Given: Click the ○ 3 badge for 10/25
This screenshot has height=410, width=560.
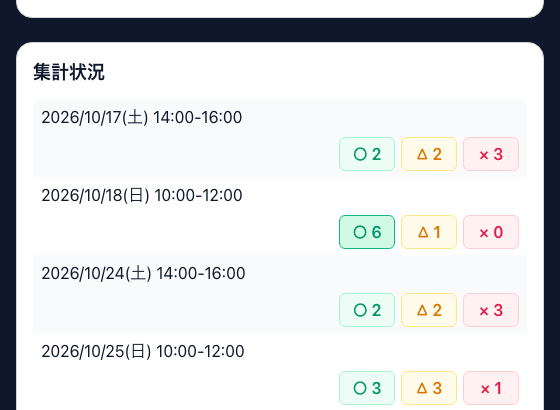Looking at the screenshot, I should point(367,388).
